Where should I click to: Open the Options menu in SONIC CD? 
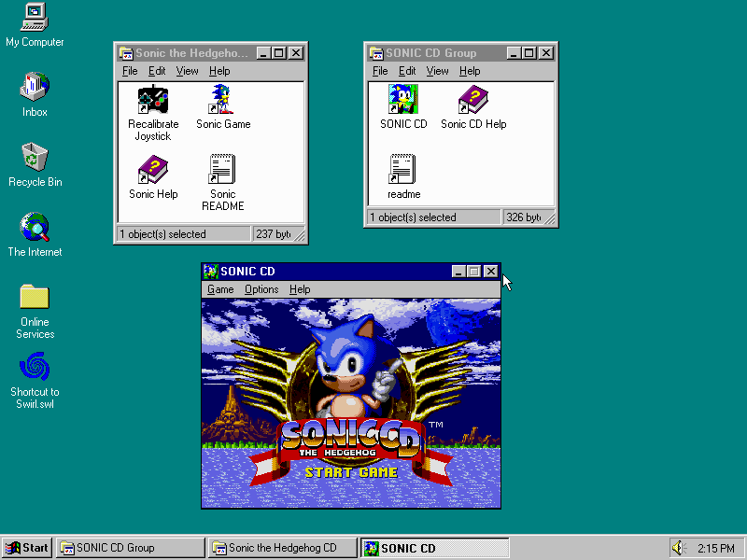coord(261,289)
